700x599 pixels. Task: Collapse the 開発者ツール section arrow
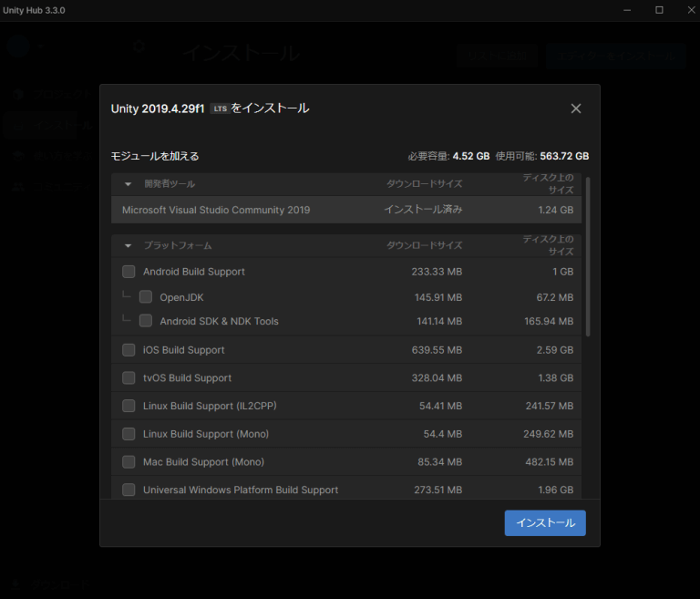click(x=128, y=184)
